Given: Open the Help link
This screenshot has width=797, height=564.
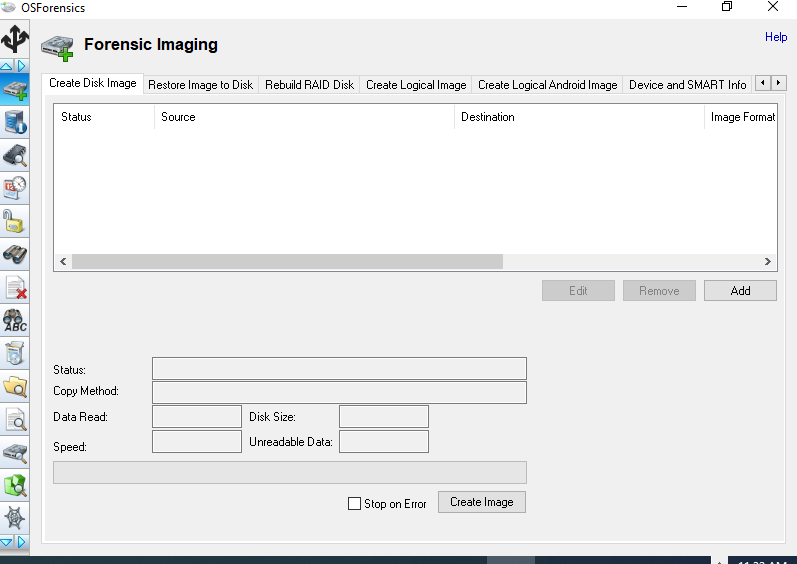Looking at the screenshot, I should pos(776,37).
